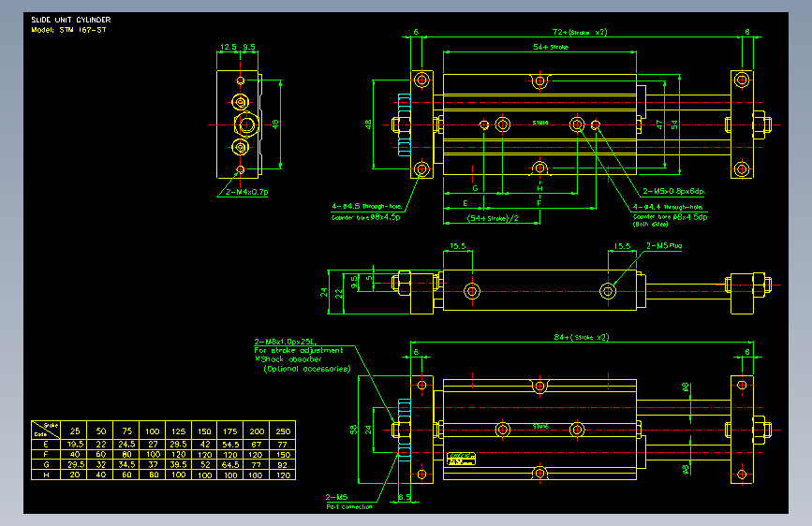Screen dimensions: 812x526
Task: Select the '72+(Stroke x2)' dimension text
Action: point(580,32)
